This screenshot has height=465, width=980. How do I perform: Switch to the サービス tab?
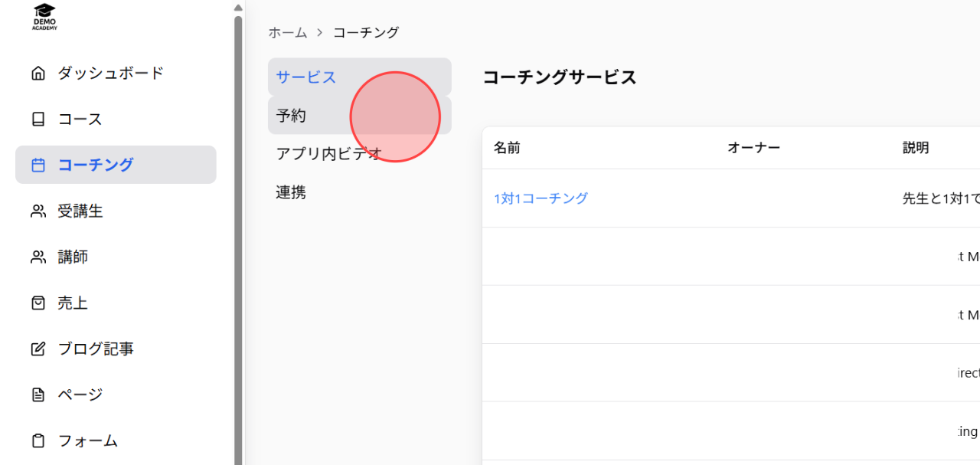(x=360, y=77)
